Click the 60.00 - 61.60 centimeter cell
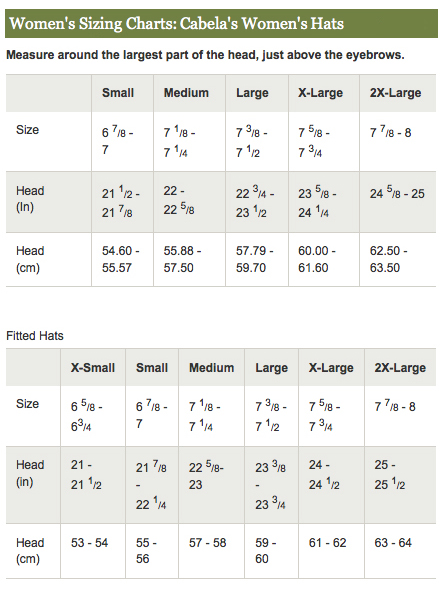442x594 pixels. click(x=324, y=259)
